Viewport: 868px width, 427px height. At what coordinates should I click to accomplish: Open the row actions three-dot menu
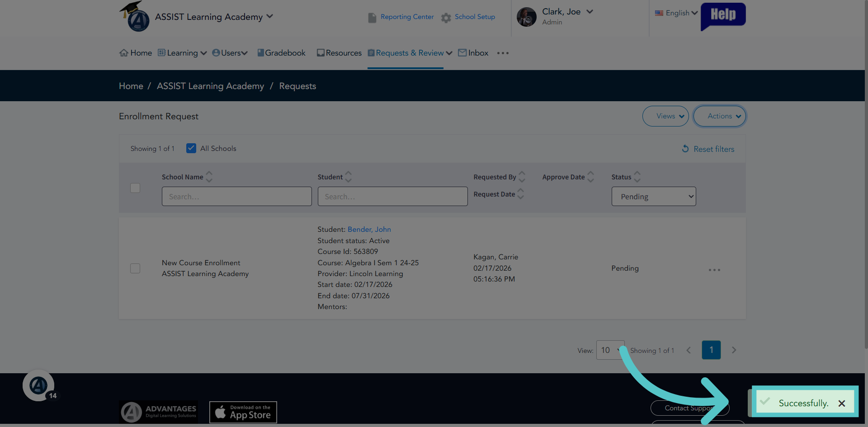[714, 270]
